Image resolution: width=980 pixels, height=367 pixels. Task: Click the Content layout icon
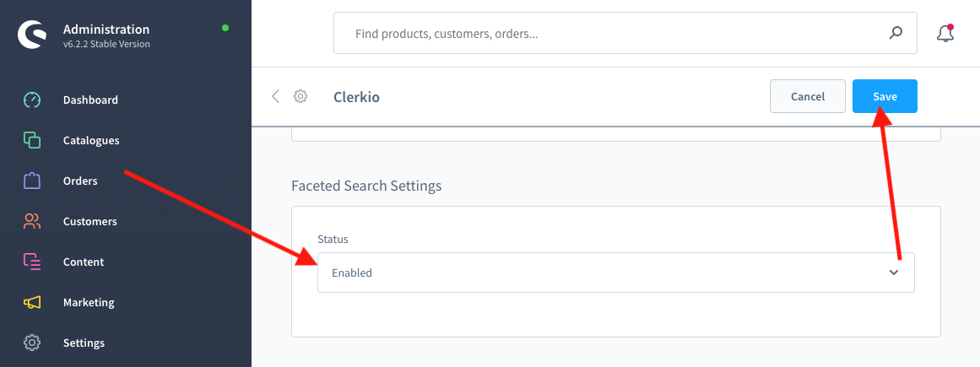pos(32,262)
